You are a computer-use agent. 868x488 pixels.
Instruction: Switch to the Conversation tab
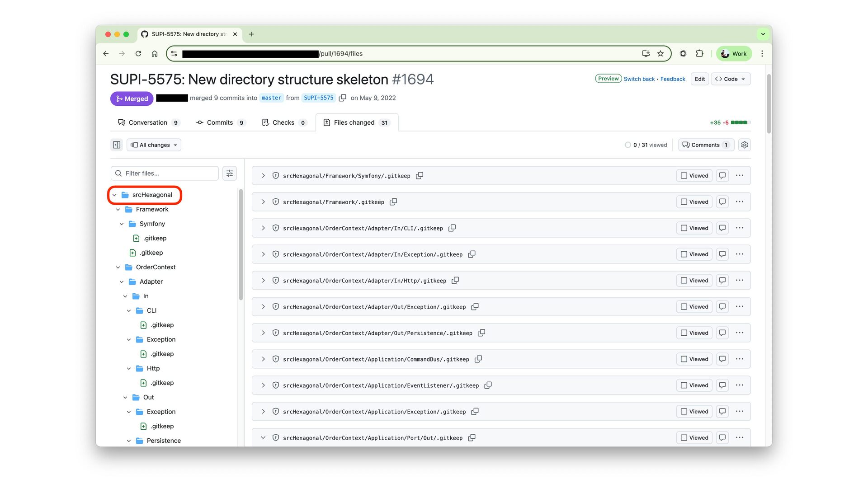point(148,123)
